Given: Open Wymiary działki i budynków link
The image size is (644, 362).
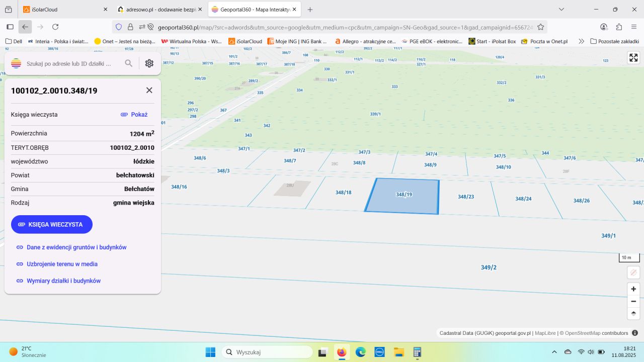Looking at the screenshot, I should pos(63,281).
